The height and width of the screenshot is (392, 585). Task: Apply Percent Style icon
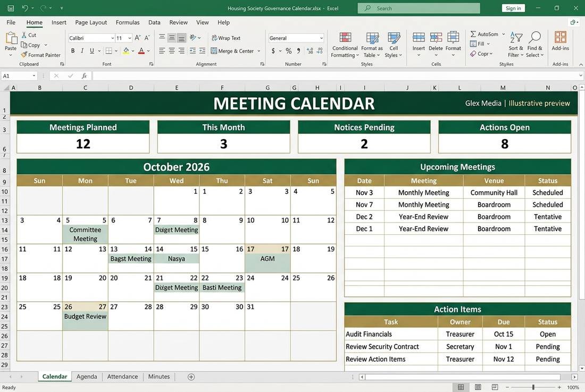(x=289, y=50)
